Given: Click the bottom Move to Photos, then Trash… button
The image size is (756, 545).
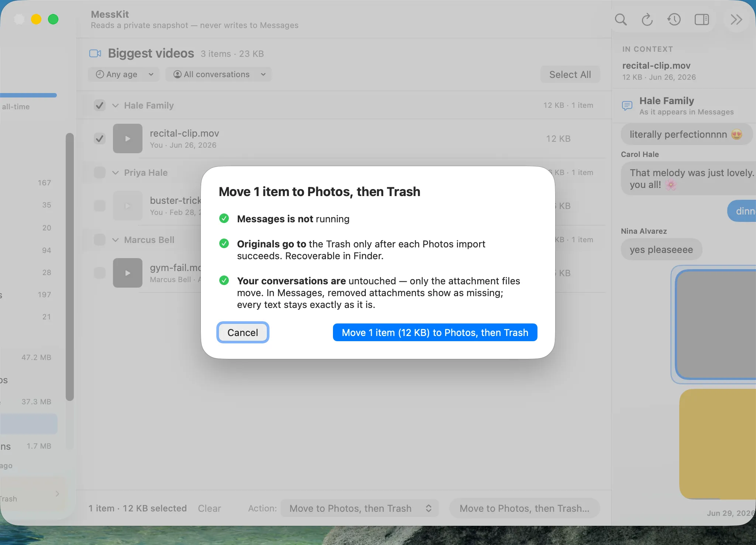Looking at the screenshot, I should 525,508.
